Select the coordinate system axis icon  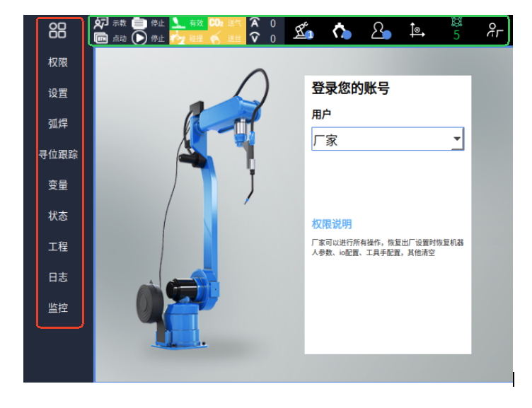417,31
